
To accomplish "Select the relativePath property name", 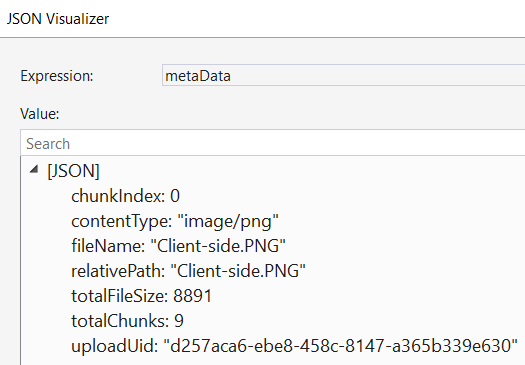I will coord(118,271).
